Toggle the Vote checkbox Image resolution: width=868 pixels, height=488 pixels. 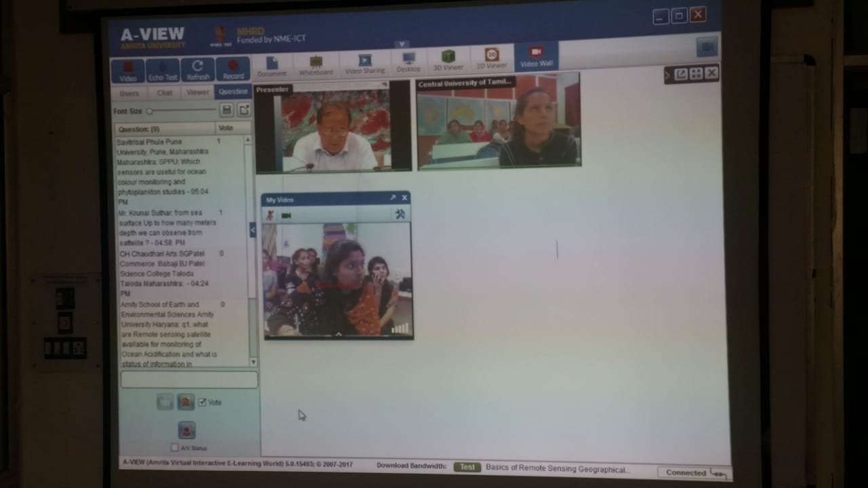tap(202, 402)
